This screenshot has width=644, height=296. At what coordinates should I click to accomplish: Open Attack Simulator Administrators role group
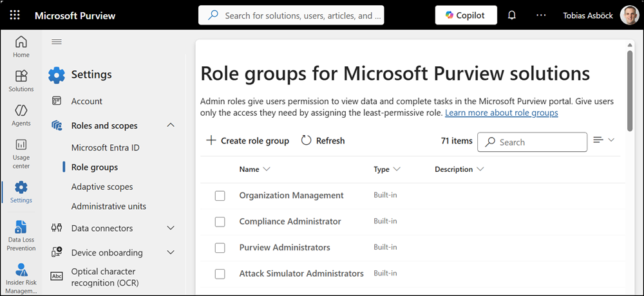(301, 273)
